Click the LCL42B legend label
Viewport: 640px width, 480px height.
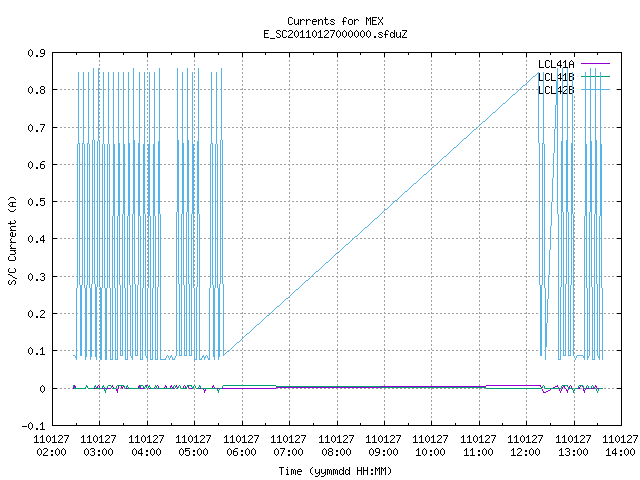click(556, 90)
